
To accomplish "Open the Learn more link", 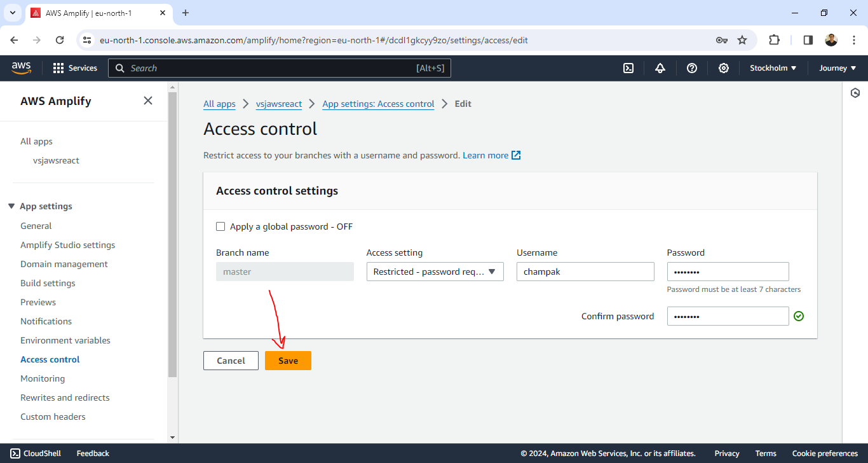I will [491, 155].
